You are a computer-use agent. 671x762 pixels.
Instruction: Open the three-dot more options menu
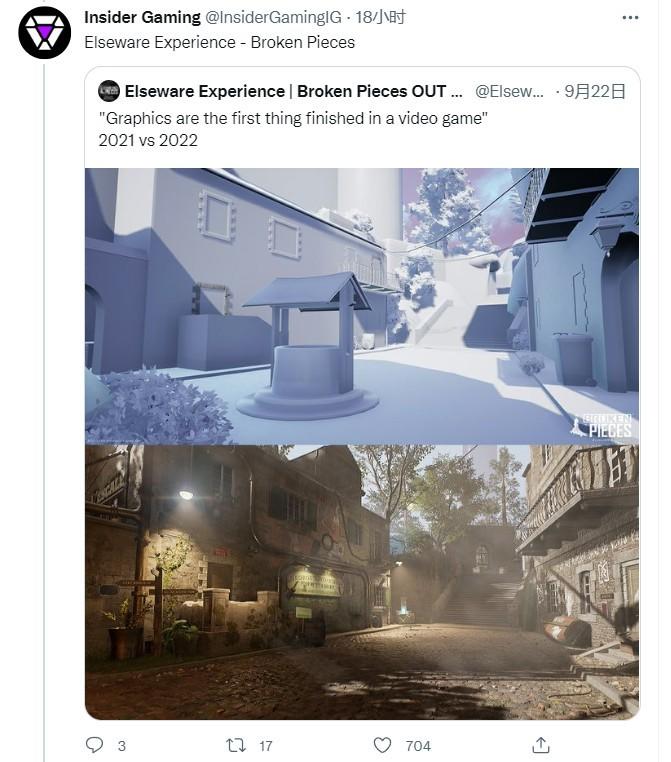(x=630, y=17)
